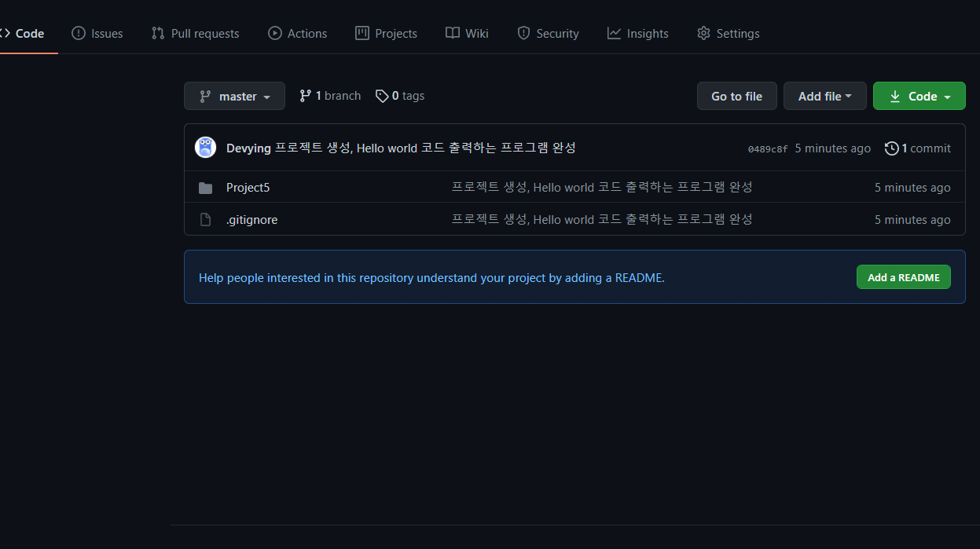The width and height of the screenshot is (980, 549).
Task: Click the commit history clock icon
Action: click(891, 148)
